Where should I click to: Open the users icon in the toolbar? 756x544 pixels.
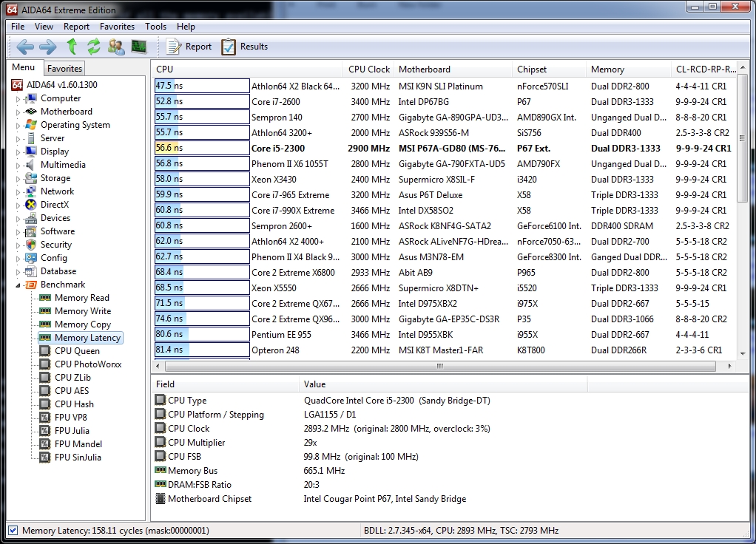point(116,47)
